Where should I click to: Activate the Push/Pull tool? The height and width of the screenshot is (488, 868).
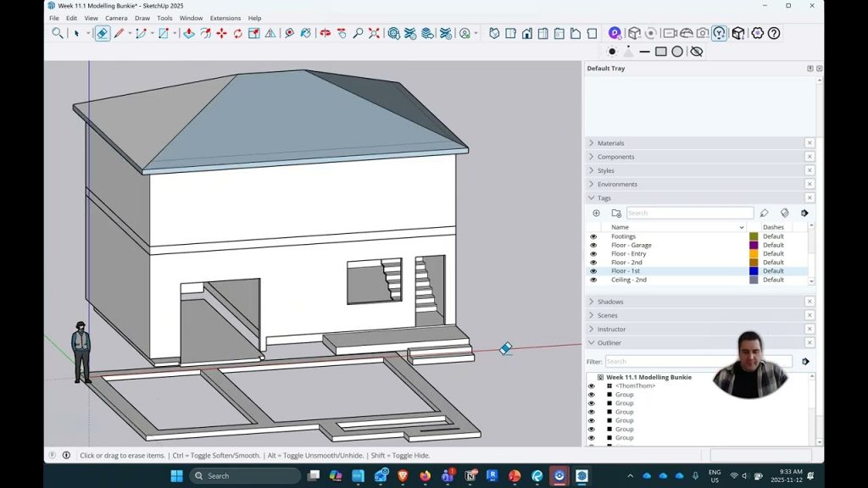tap(188, 33)
